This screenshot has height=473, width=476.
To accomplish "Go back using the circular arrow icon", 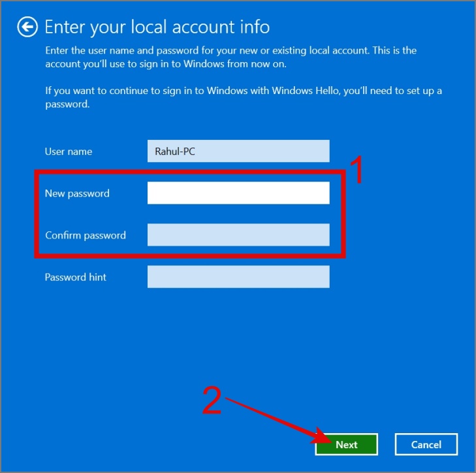I will (x=27, y=27).
